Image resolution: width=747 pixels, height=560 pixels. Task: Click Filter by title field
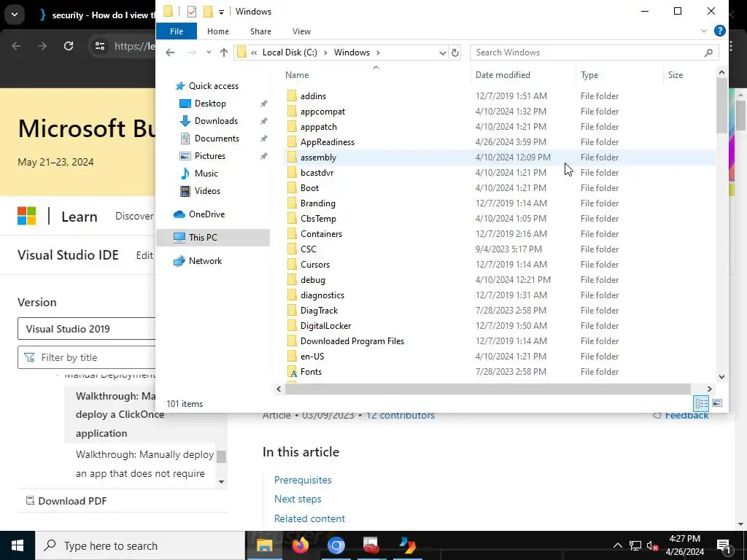tap(87, 357)
